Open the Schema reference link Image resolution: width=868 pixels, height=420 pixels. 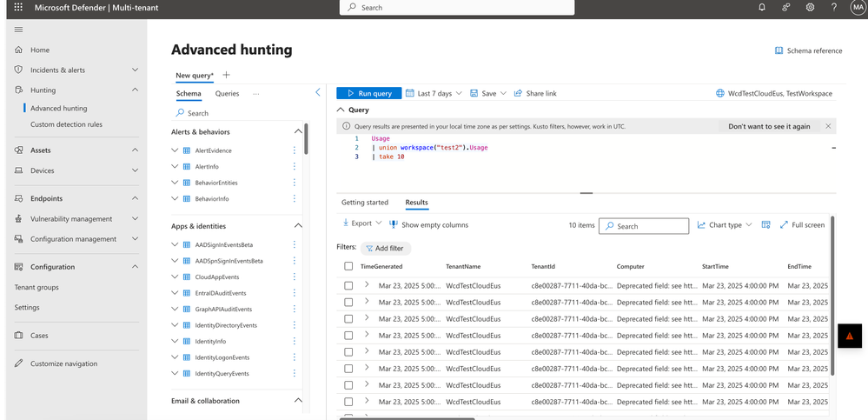(x=809, y=50)
